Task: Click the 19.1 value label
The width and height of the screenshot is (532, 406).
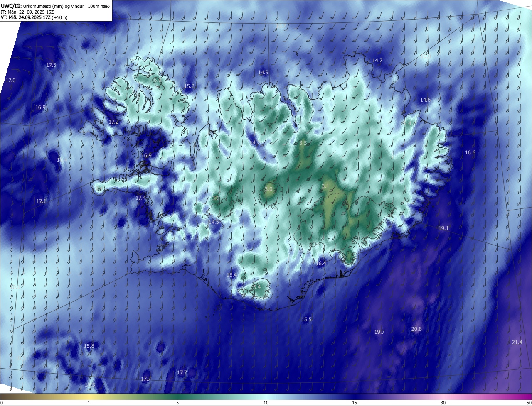Action: [443, 228]
